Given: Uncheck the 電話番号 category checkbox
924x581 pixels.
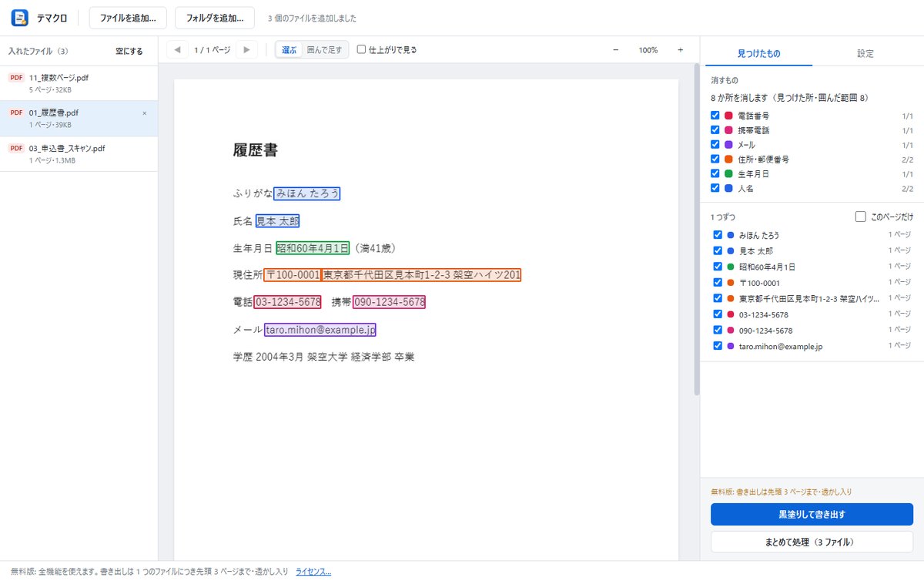Looking at the screenshot, I should point(715,116).
